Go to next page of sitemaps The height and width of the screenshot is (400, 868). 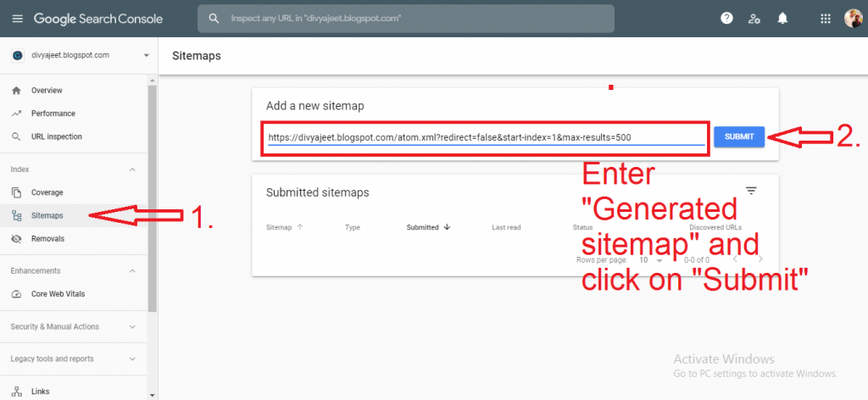point(760,259)
